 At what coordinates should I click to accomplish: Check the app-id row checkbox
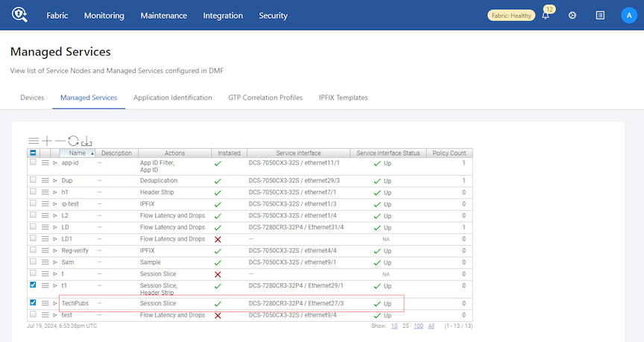[33, 162]
